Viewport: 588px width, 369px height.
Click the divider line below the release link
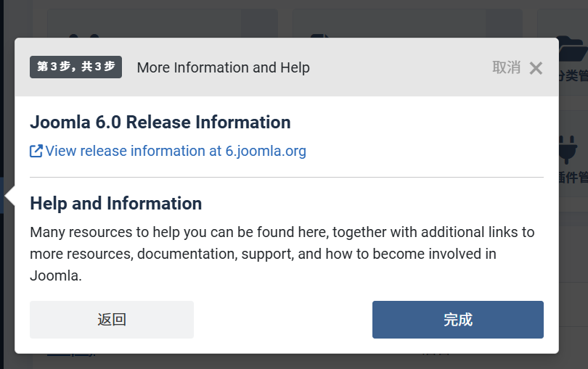coord(286,177)
